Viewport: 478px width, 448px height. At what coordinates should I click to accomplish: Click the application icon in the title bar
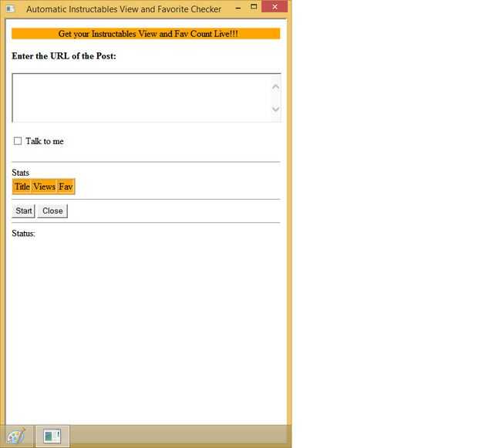pyautogui.click(x=10, y=8)
